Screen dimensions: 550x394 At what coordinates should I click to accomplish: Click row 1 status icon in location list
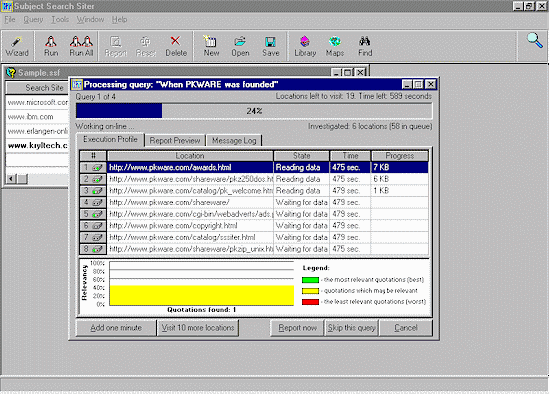pyautogui.click(x=97, y=168)
